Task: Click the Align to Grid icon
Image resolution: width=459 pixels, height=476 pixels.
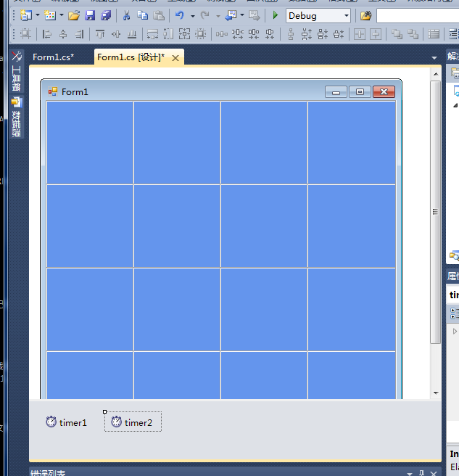Action: pos(25,34)
